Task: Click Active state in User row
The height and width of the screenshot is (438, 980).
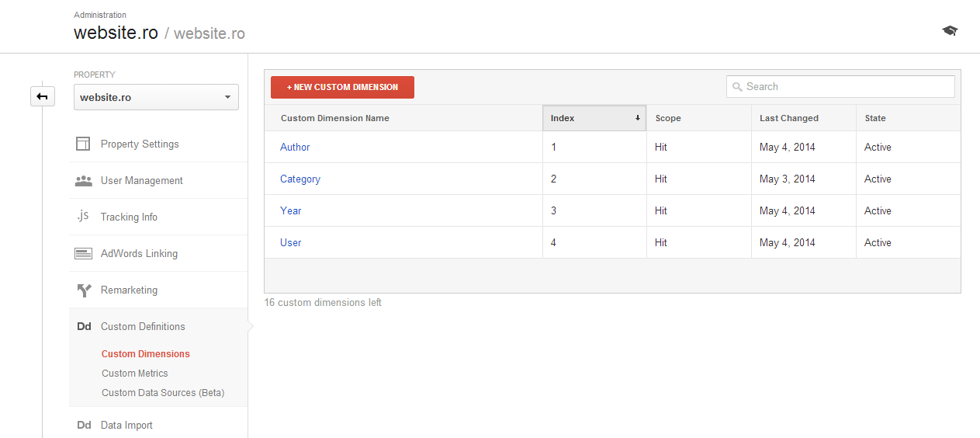Action: click(x=878, y=242)
